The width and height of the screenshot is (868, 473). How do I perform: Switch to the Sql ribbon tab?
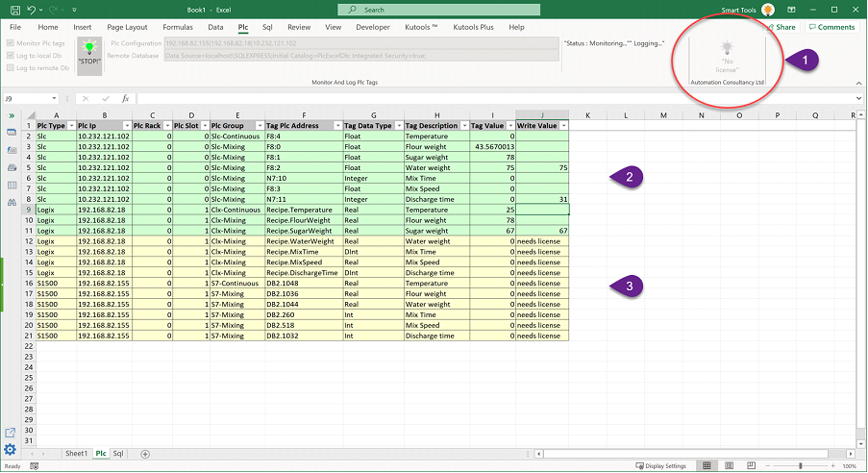point(267,27)
